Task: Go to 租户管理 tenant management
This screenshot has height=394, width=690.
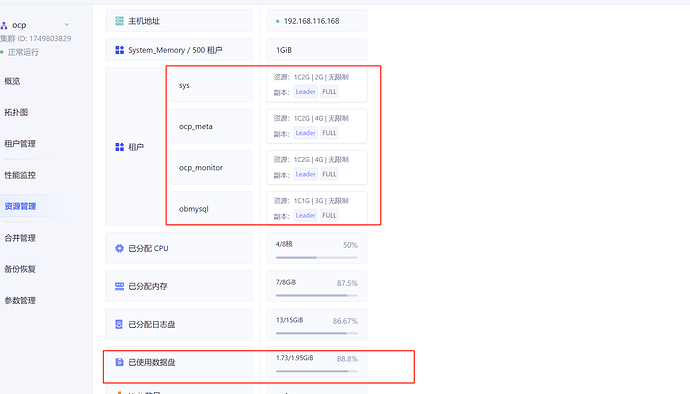Action: point(20,144)
